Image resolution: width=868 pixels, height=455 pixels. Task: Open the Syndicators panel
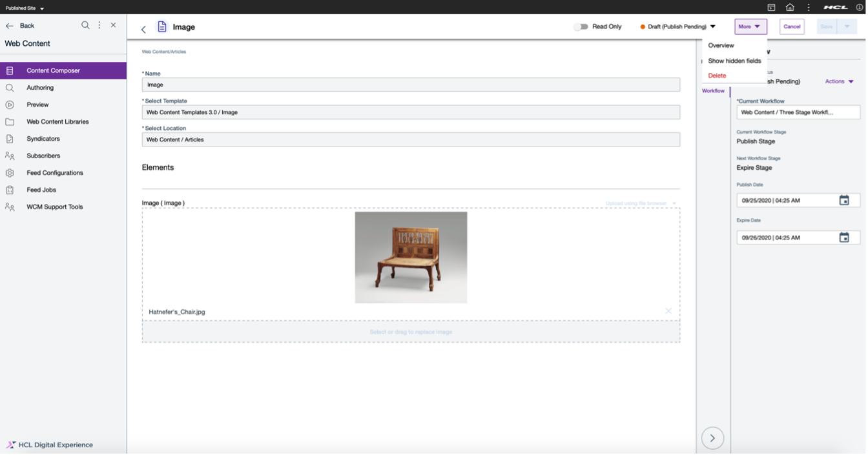[42, 138]
